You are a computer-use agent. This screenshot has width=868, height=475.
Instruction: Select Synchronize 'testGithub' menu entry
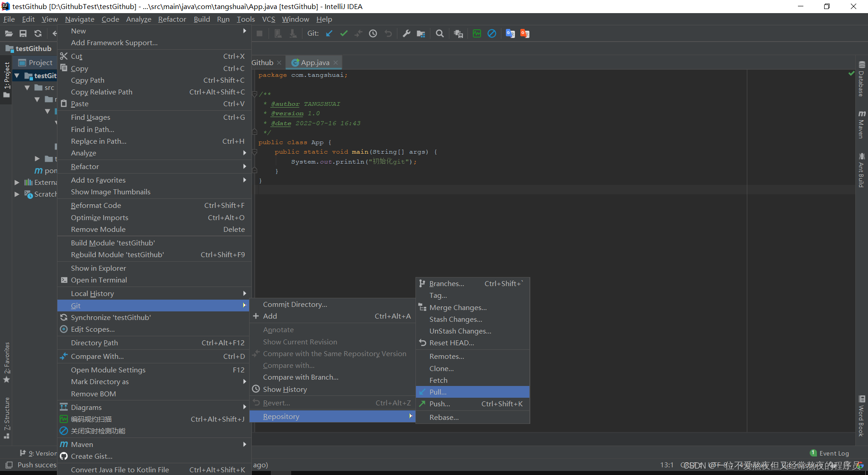154,318
